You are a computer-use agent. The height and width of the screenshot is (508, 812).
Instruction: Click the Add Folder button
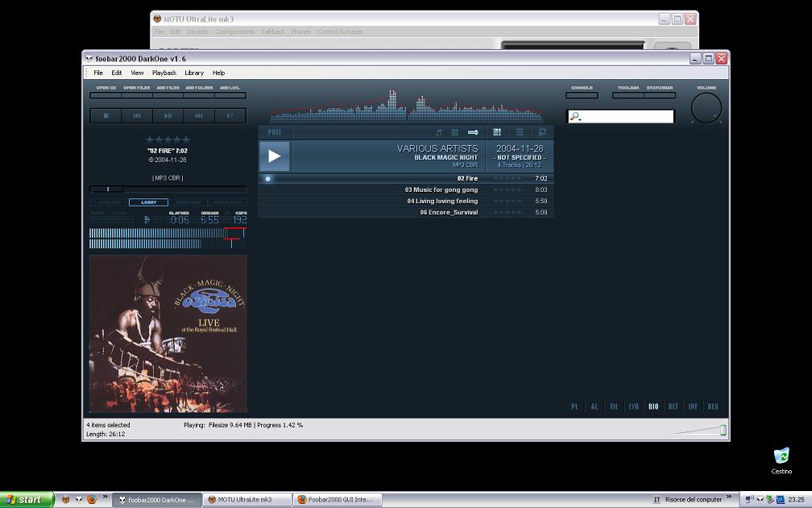pos(199,95)
